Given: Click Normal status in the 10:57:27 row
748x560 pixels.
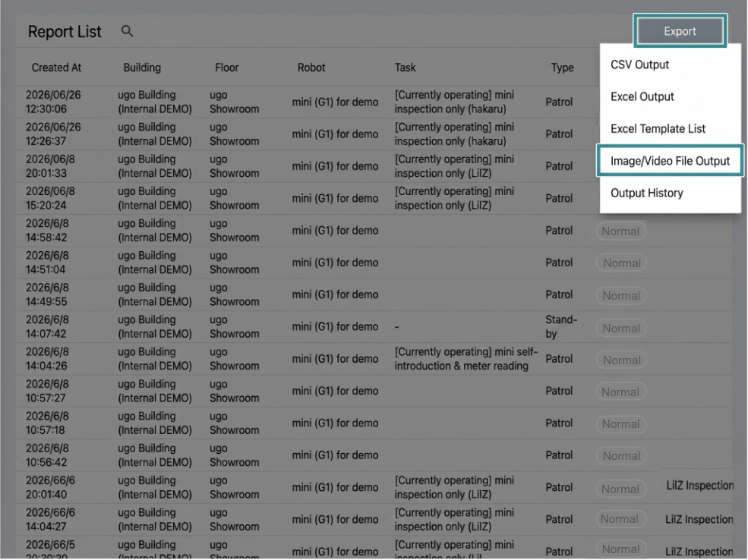Looking at the screenshot, I should coord(620,392).
